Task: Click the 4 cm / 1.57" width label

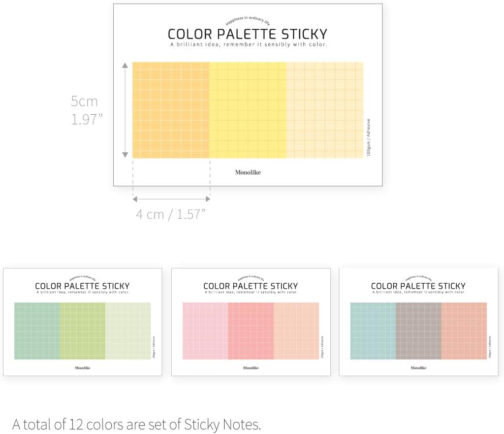Action: pos(171,214)
